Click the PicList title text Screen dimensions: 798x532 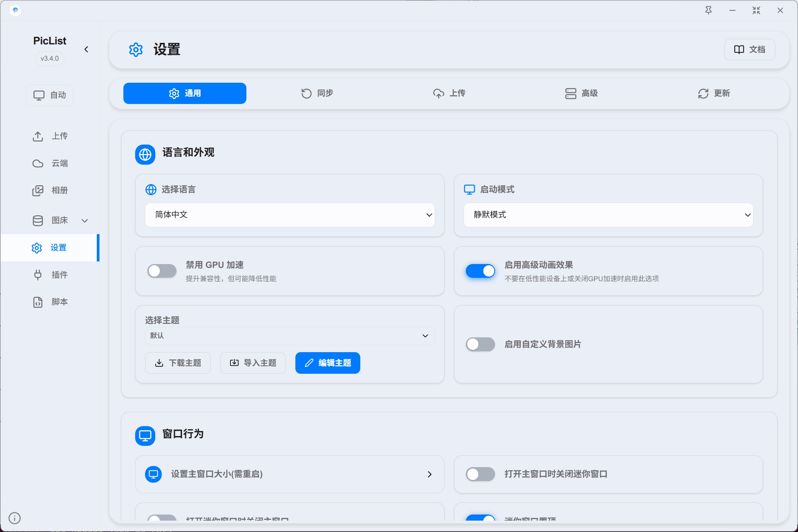(50, 41)
